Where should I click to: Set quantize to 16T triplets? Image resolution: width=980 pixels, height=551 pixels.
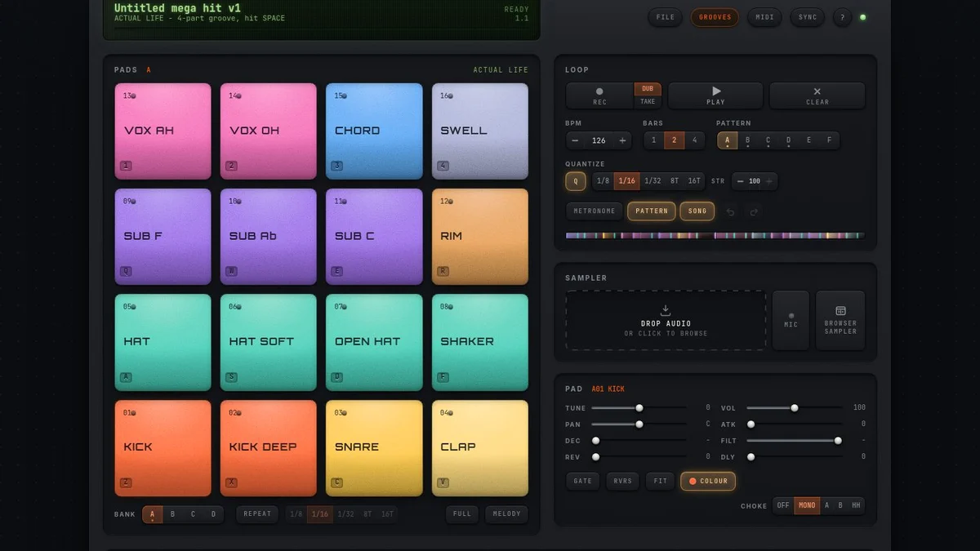click(694, 181)
